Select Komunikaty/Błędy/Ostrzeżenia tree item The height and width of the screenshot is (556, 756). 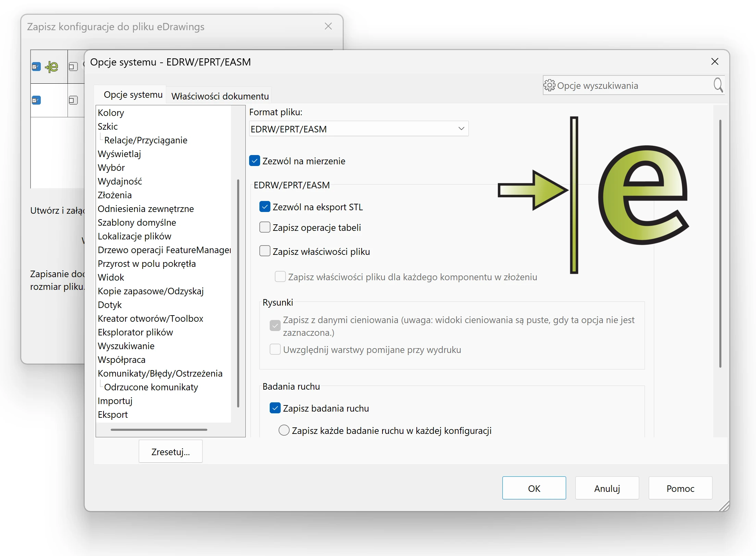pos(160,374)
